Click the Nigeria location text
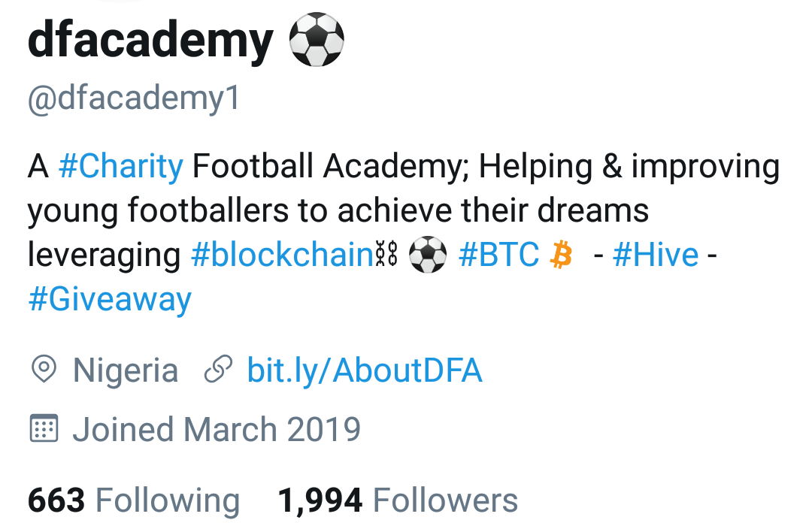Image resolution: width=812 pixels, height=532 pixels. coord(126,370)
